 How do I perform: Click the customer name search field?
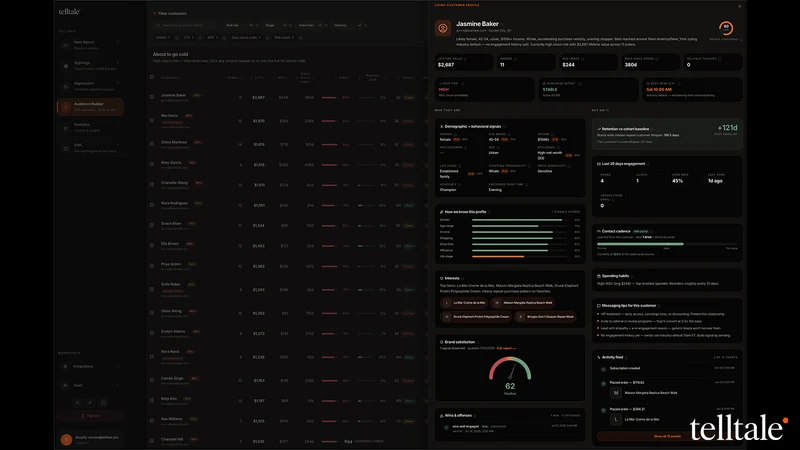tap(186, 25)
